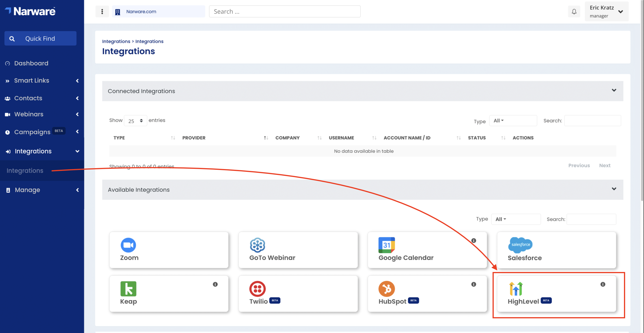
Task: Click the Narware.com company selector
Action: pos(158,11)
